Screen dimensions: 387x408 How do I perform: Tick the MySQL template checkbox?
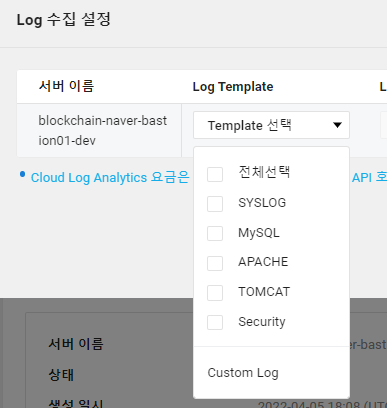(215, 233)
